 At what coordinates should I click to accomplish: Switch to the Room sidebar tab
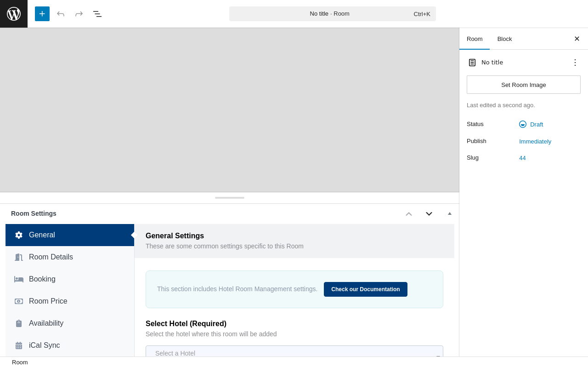pyautogui.click(x=475, y=39)
